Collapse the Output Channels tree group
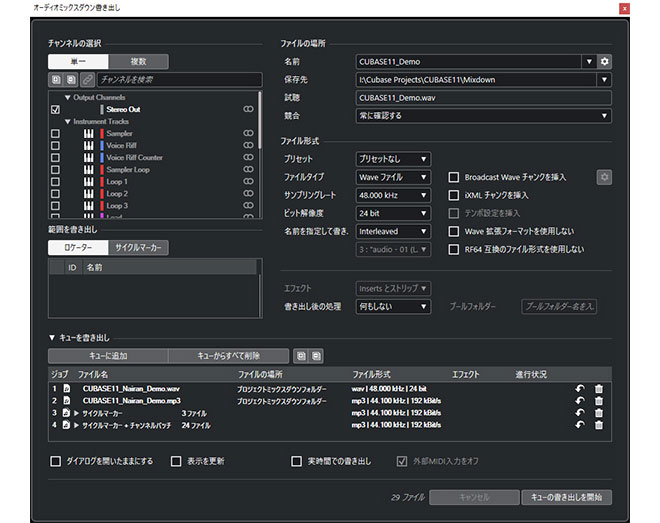Viewport: 660px width, 523px height. pyautogui.click(x=67, y=98)
